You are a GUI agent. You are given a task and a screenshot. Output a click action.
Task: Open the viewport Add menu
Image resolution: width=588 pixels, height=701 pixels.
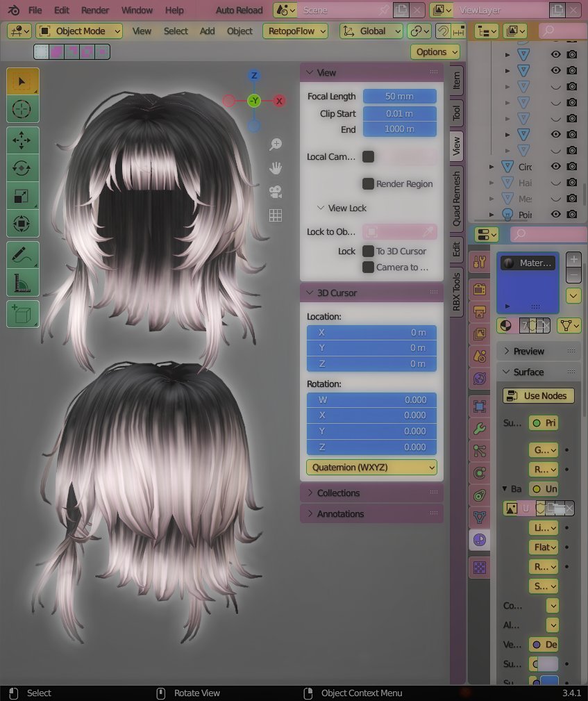(x=207, y=31)
